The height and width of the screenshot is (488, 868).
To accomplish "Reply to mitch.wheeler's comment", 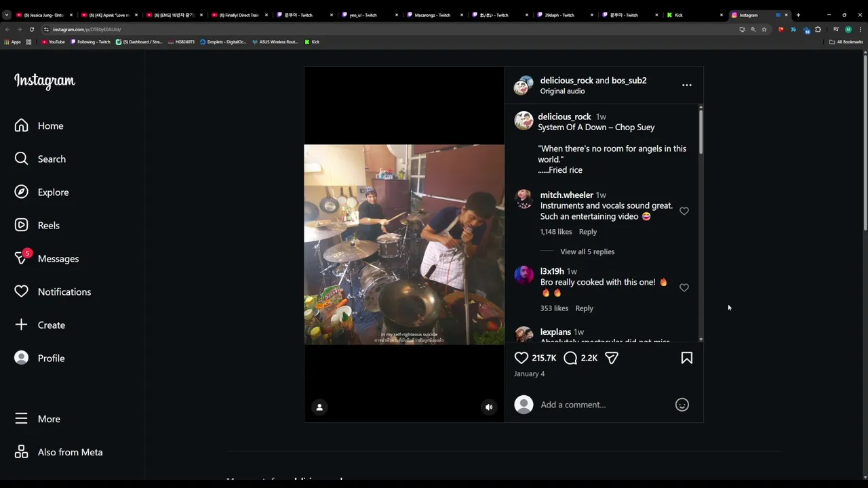I will tap(588, 232).
